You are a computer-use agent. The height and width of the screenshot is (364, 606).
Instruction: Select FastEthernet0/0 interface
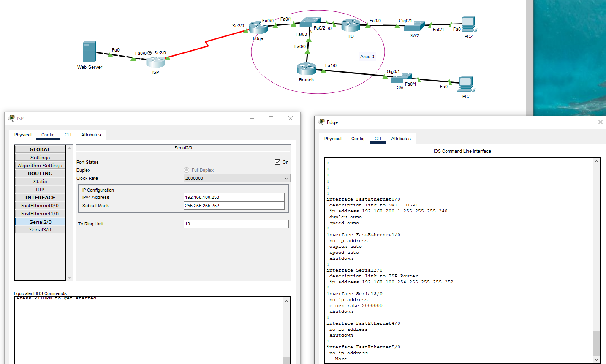click(40, 206)
